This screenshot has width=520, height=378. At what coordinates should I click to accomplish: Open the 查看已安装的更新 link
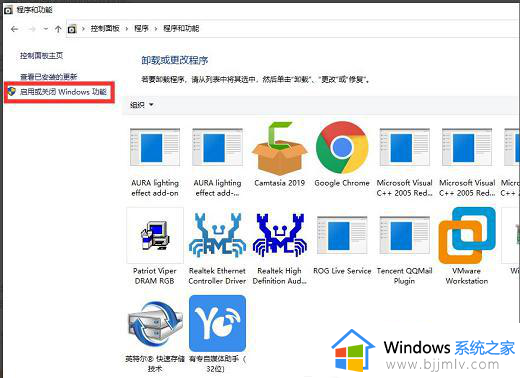(49, 77)
